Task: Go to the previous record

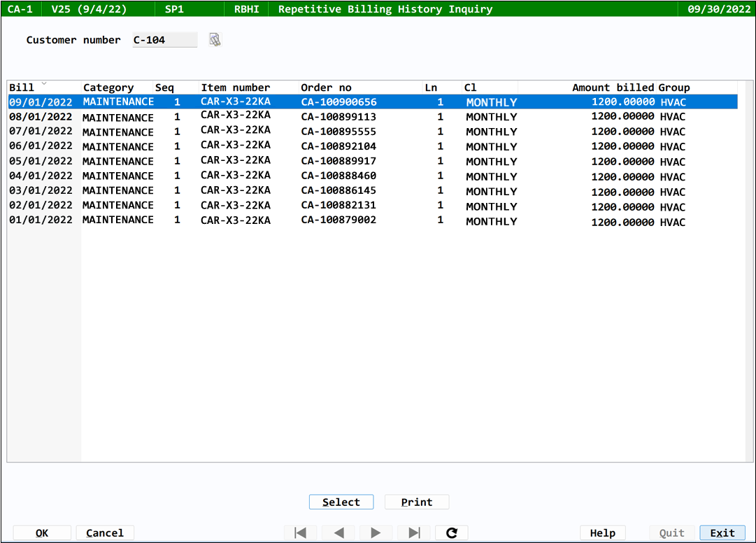Action: click(338, 533)
